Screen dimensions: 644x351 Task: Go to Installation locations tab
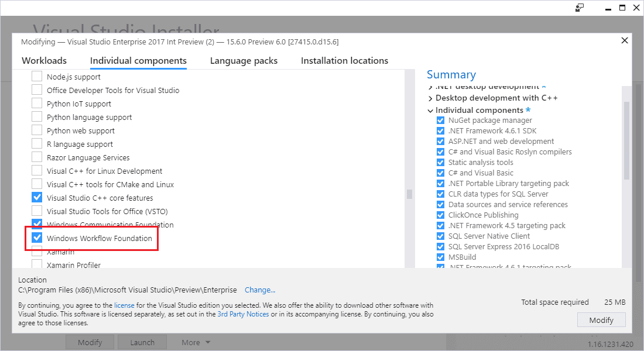coord(344,61)
